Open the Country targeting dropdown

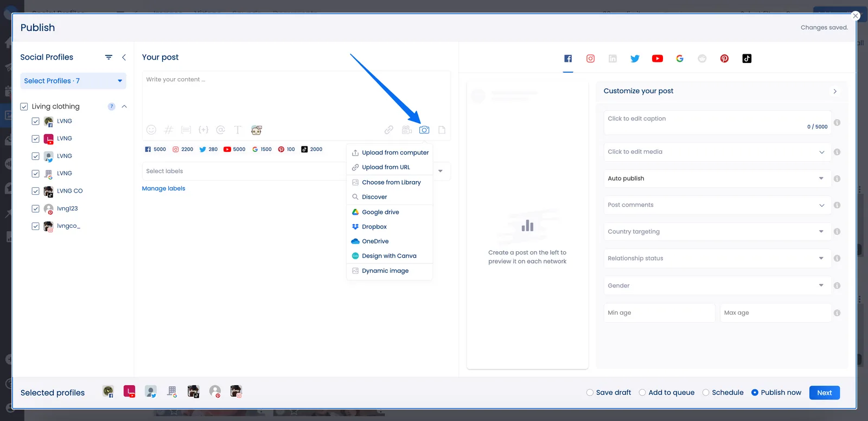[717, 232]
